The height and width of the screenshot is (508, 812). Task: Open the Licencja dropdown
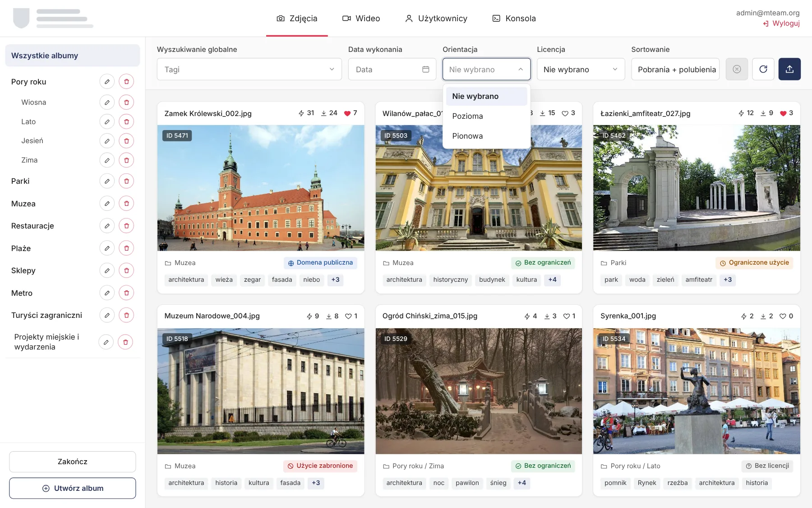pos(581,69)
